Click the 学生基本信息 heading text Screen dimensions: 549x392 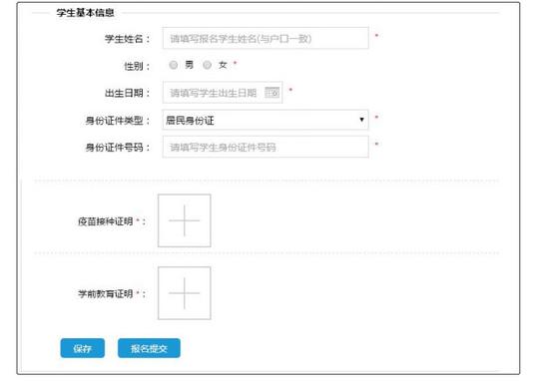[x=86, y=13]
